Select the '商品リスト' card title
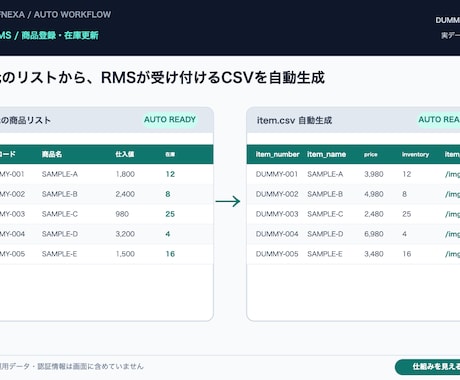Screen dimensions: 460x380 pyautogui.click(x=25, y=120)
